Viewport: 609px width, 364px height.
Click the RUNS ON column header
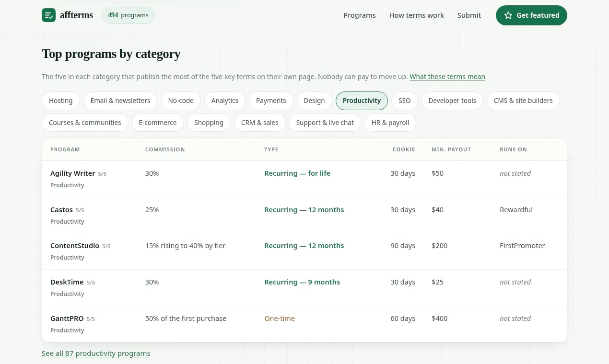pos(513,149)
